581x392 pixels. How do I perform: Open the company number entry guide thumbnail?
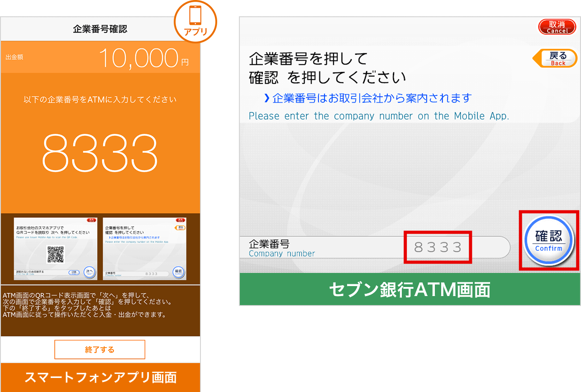[144, 249]
